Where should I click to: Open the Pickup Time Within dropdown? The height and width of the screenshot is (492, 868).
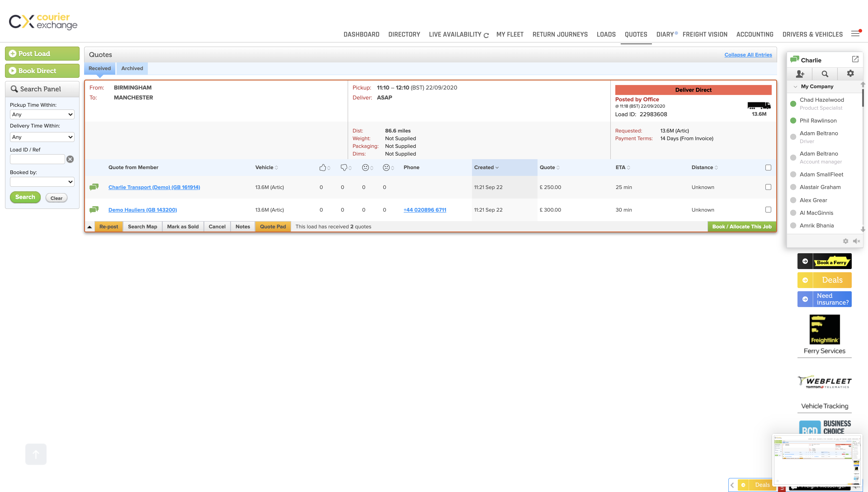42,114
